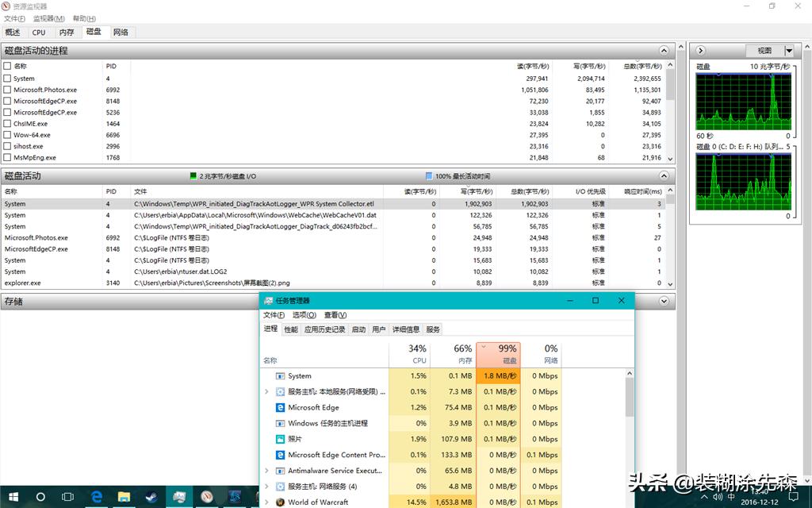Click the Windows Start button
Viewport: 812px width, 508px height.
click(13, 497)
